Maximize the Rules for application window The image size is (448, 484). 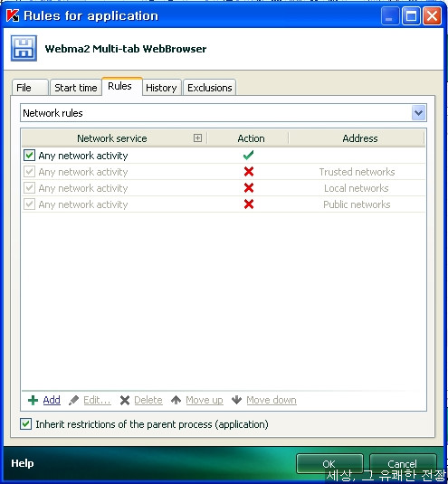coord(411,15)
